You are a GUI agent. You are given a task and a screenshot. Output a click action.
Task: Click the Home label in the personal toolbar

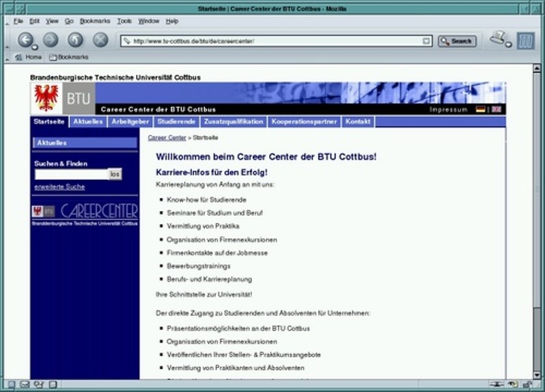(33, 57)
